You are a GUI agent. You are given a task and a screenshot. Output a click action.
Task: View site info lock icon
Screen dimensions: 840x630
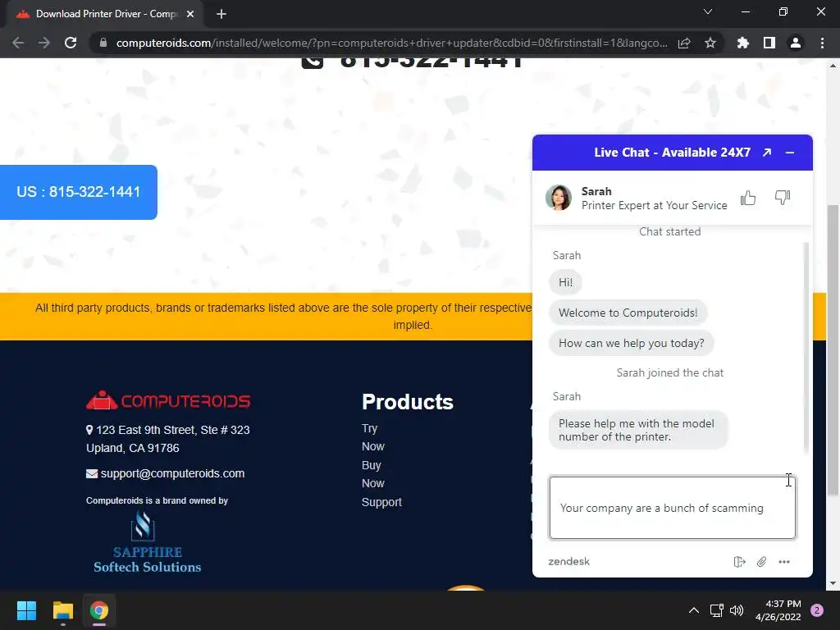point(103,43)
